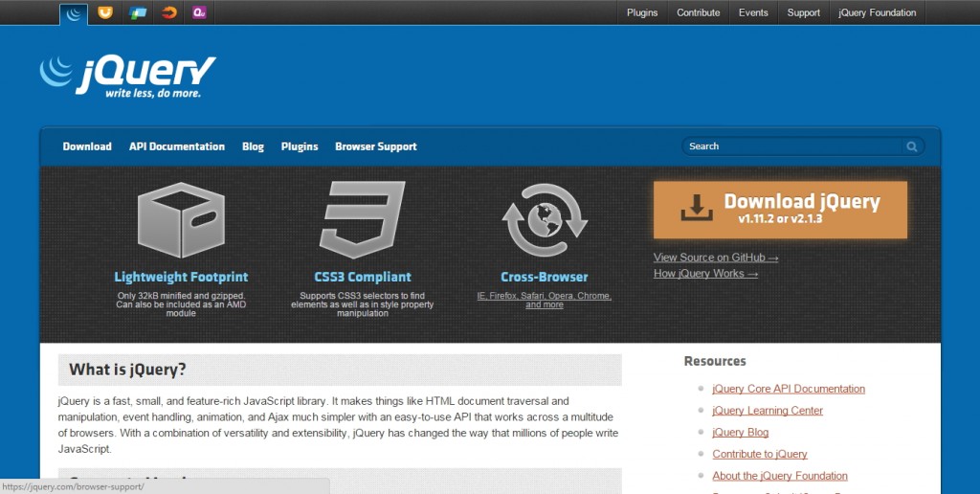Click the CSS3 Compliant heading

[x=363, y=277]
